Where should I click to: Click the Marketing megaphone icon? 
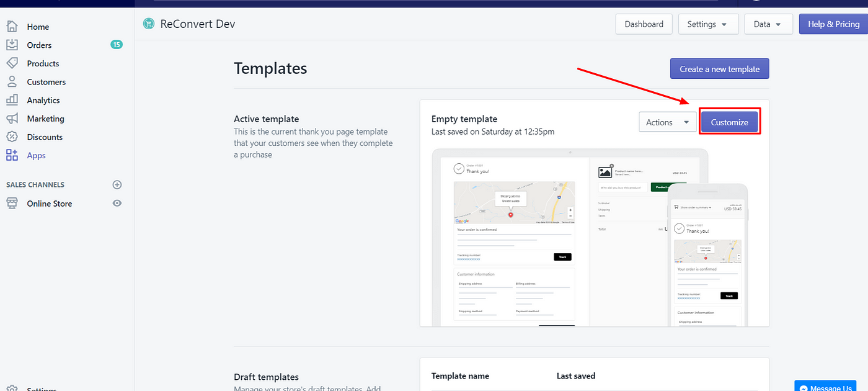(12, 118)
